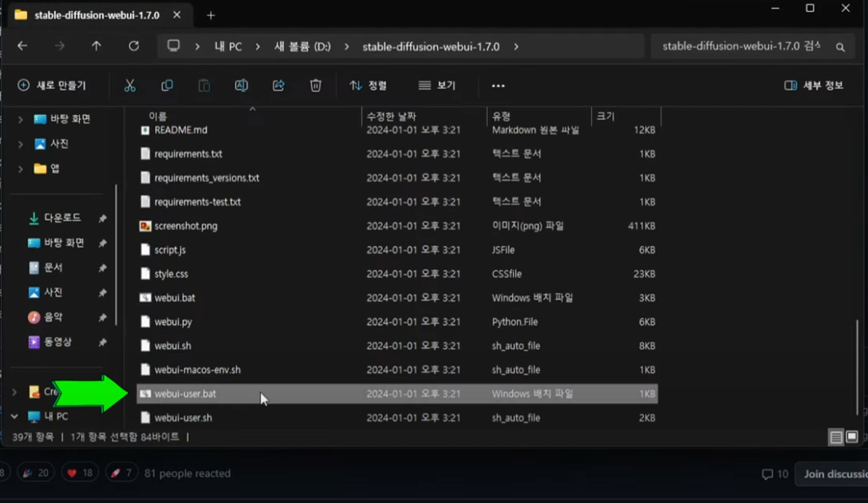868x503 pixels.
Task: Click stable-diffusion-webui-1.7.0 breadcrumb segment
Action: (431, 46)
